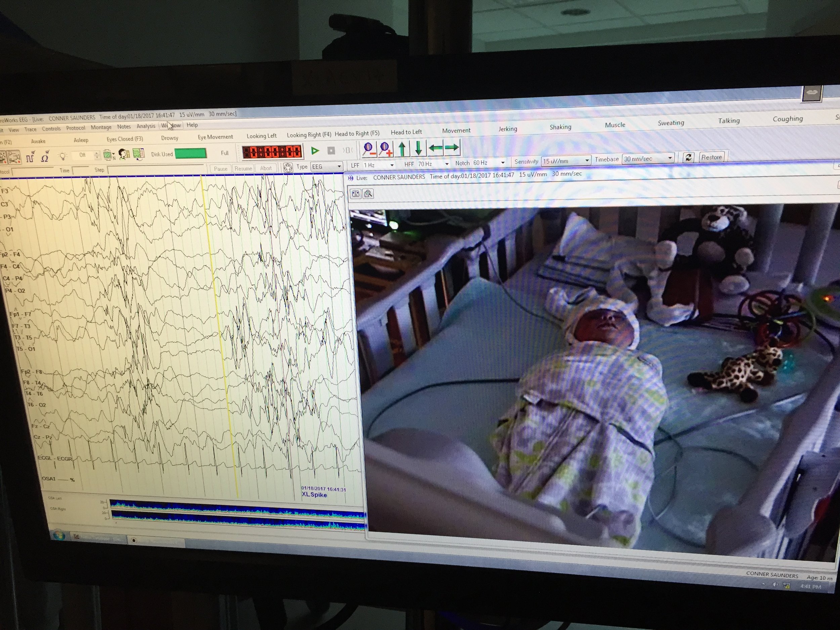
Task: Click the omega impedance check icon
Action: point(45,157)
